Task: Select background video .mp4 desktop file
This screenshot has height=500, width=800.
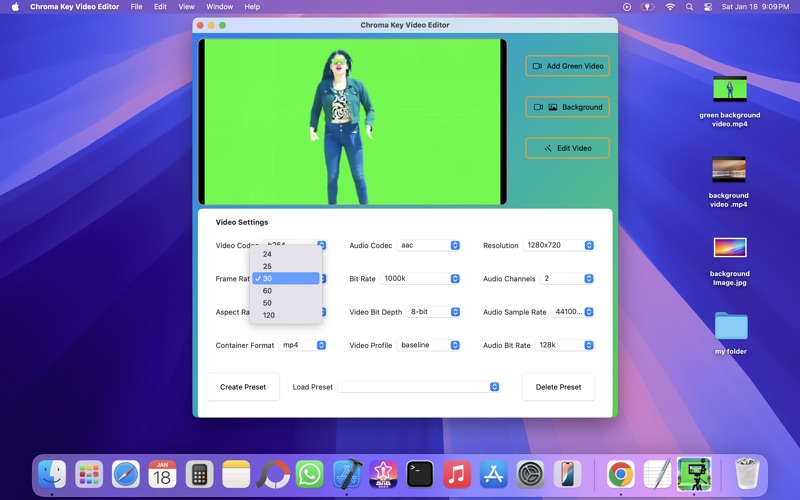Action: click(729, 182)
